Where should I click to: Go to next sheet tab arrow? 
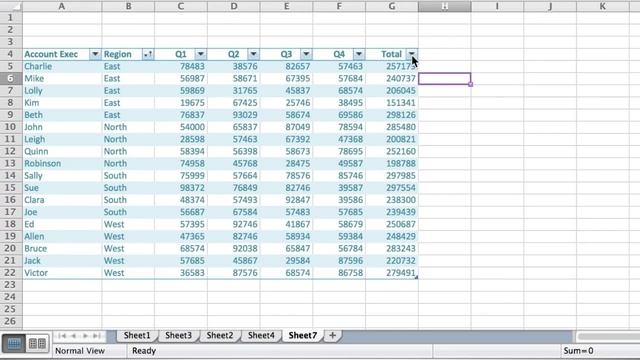pyautogui.click(x=85, y=336)
